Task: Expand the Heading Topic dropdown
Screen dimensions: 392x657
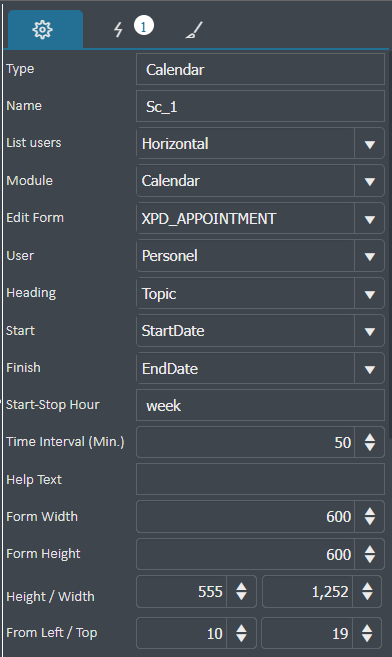Action: click(369, 294)
